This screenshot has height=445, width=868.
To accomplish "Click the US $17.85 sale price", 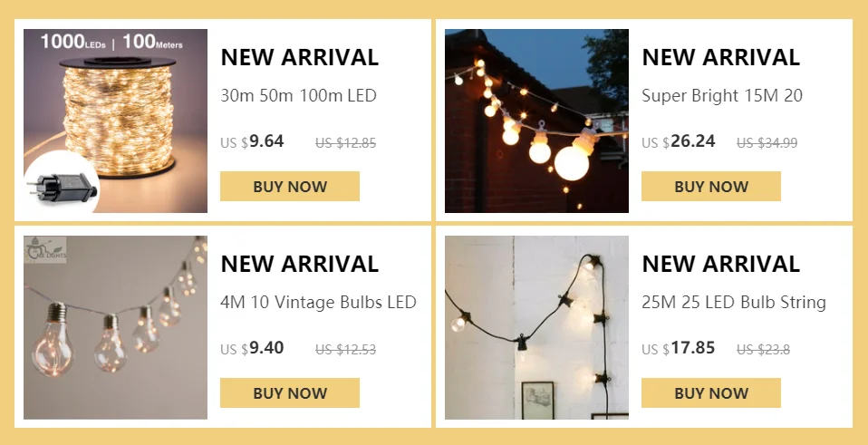I will point(678,348).
